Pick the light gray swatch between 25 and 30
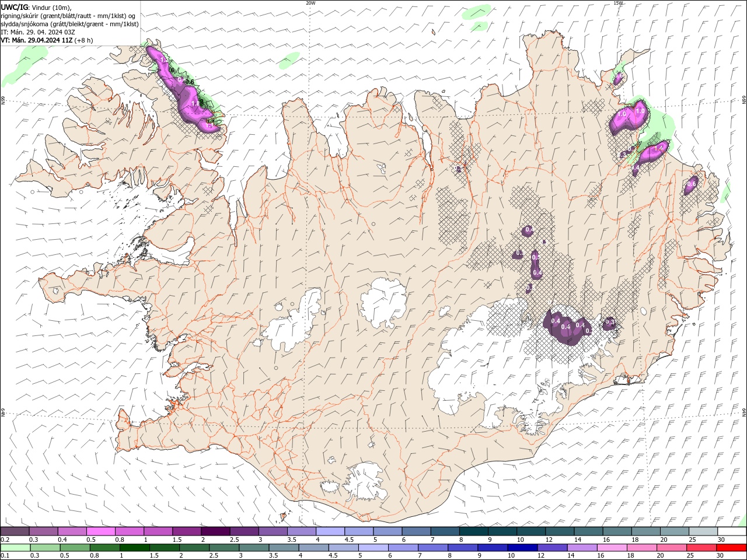This screenshot has height=560, width=747. 703,531
